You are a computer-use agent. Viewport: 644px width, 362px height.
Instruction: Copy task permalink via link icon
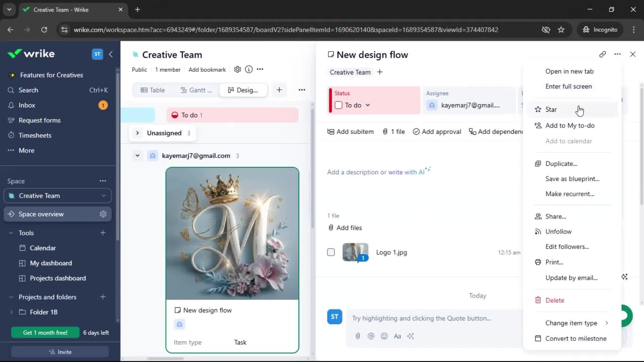[602, 54]
